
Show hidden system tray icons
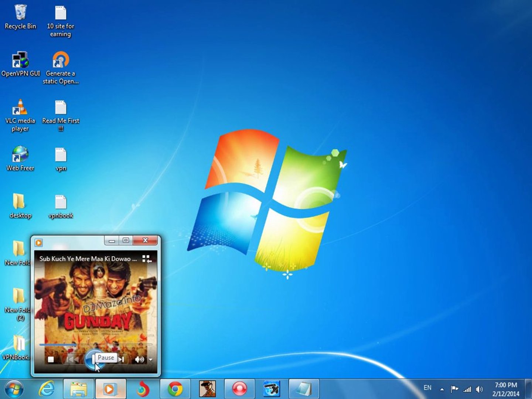click(442, 389)
